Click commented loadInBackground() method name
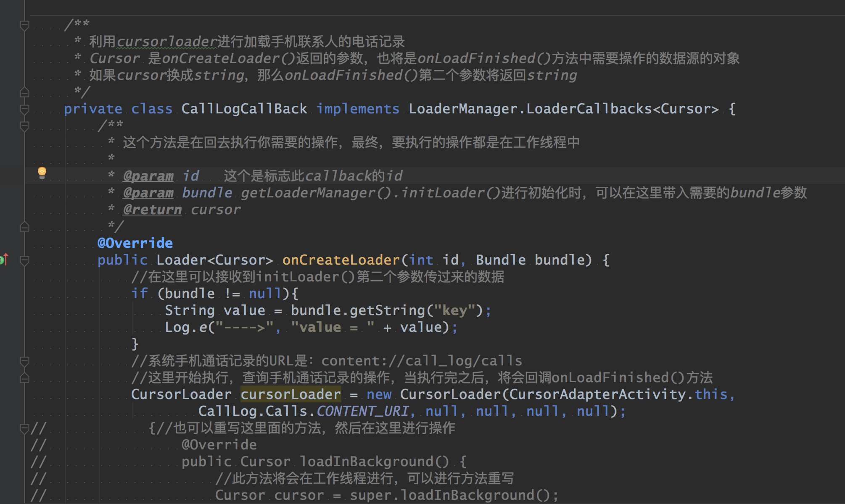This screenshot has width=845, height=504. 375,462
